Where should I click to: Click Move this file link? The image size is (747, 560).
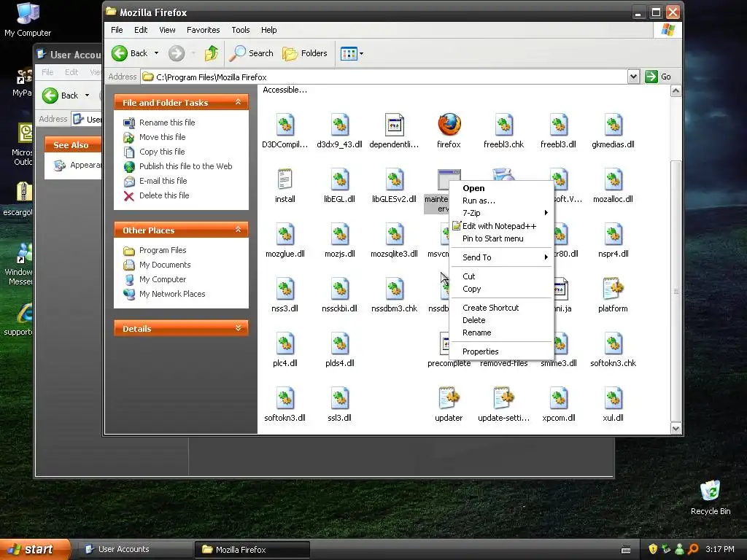coord(163,137)
